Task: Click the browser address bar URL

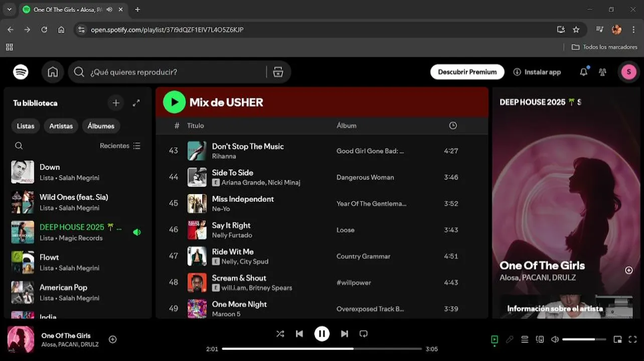Action: point(167,30)
